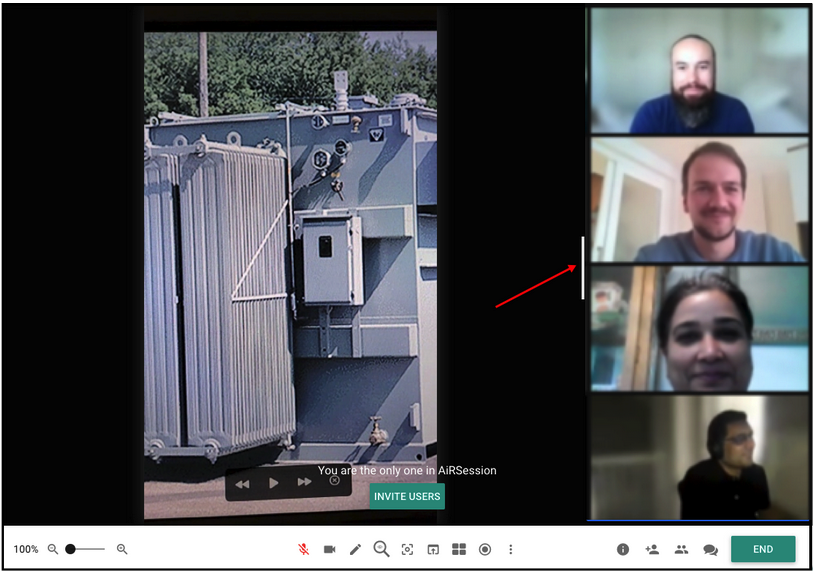The width and height of the screenshot is (816, 574).
Task: Click the zoom slider handle
Action: 70,549
